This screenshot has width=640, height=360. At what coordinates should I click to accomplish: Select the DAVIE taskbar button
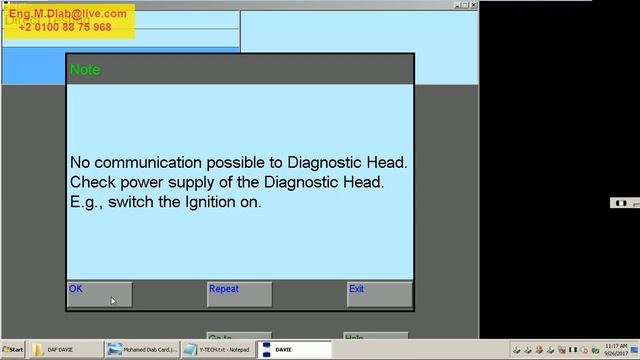pyautogui.click(x=294, y=350)
